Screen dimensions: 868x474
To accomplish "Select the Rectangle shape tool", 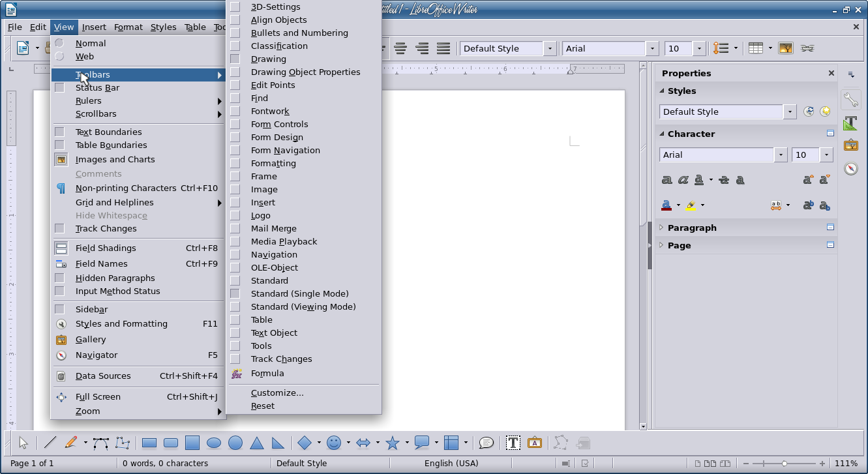I will tap(149, 443).
